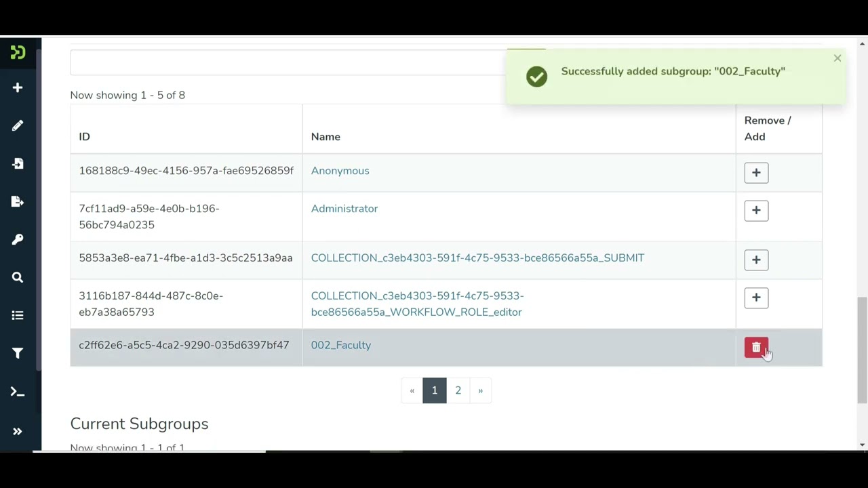
Task: Click the previous page « arrow
Action: pos(412,390)
